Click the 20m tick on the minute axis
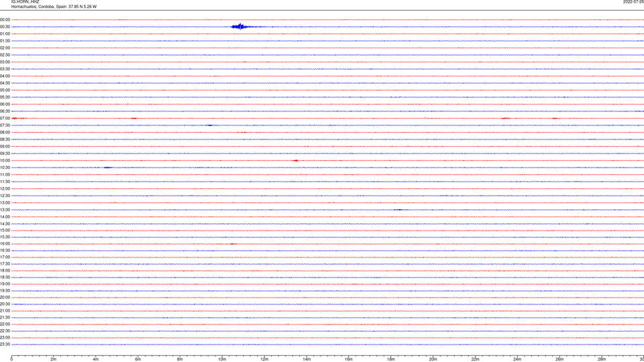The image size is (644, 362). (x=433, y=359)
